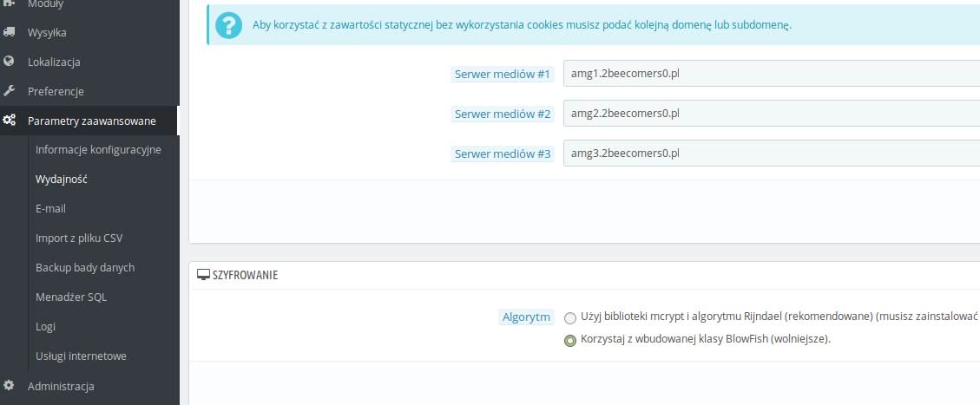Image resolution: width=980 pixels, height=405 pixels.
Task: Select the mcrypt Rijndael algorithm radio option
Action: 570,318
